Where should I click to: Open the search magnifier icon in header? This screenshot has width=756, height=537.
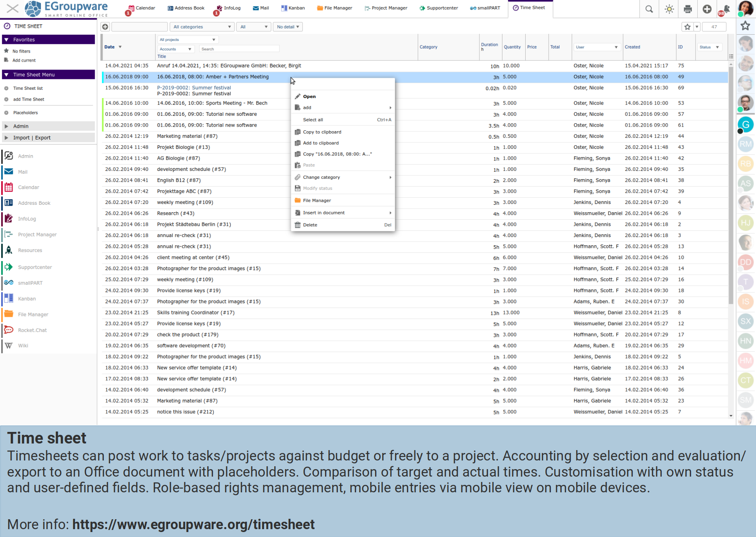click(649, 9)
